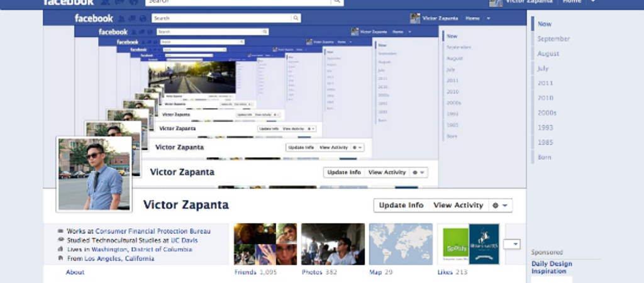The image size is (644, 283).
Task: Click the largest View Activity button
Action: point(458,206)
